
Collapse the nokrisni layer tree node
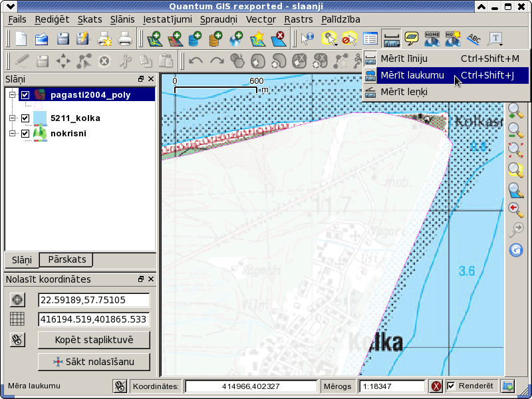12,134
